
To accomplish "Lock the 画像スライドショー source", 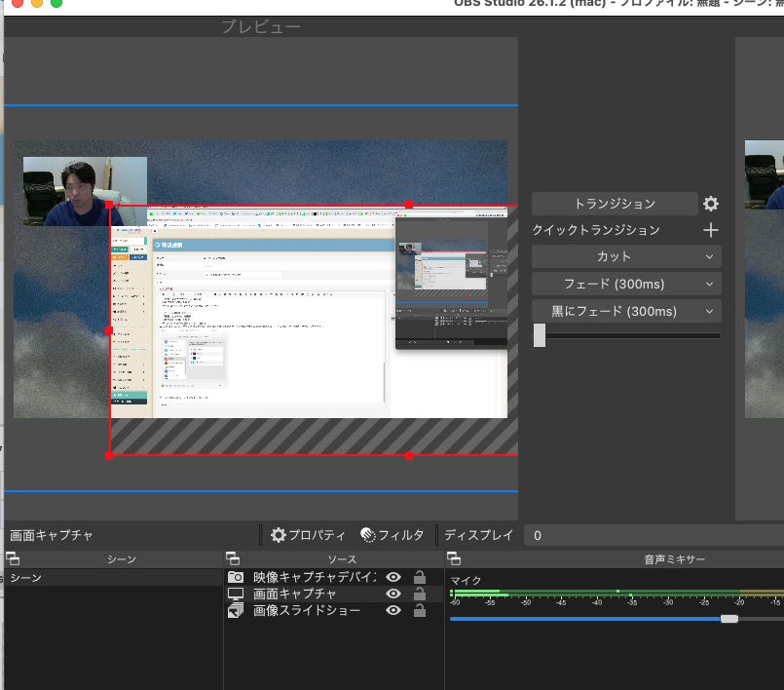I will (x=420, y=610).
